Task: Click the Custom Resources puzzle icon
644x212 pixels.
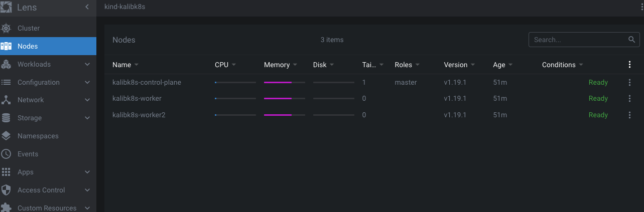Action: click(x=6, y=207)
